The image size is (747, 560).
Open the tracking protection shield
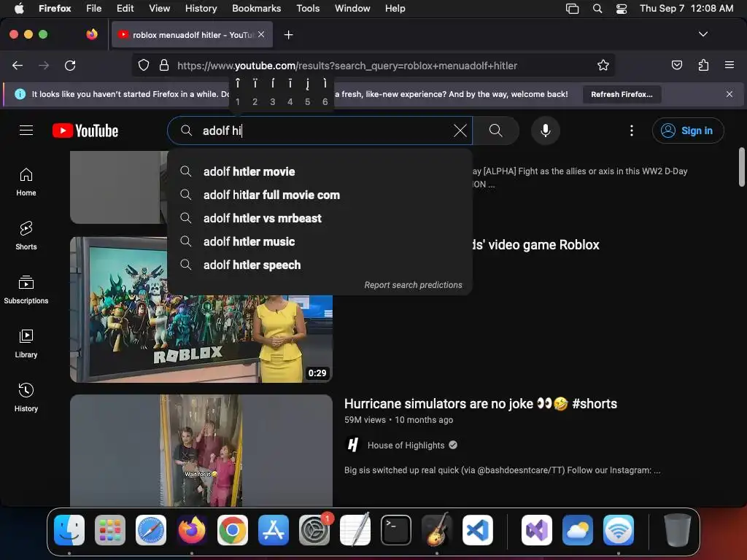click(144, 65)
